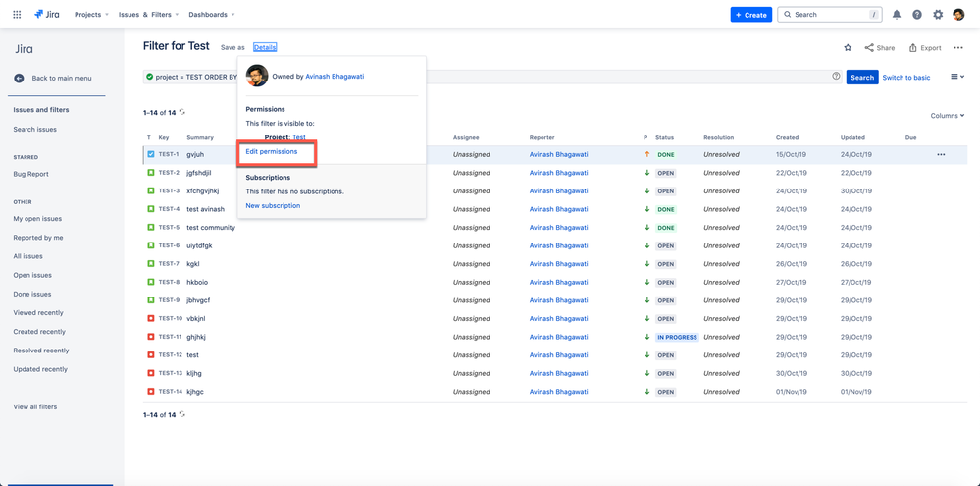This screenshot has width=980, height=486.
Task: Click the back arrow to main menu
Action: (x=19, y=78)
